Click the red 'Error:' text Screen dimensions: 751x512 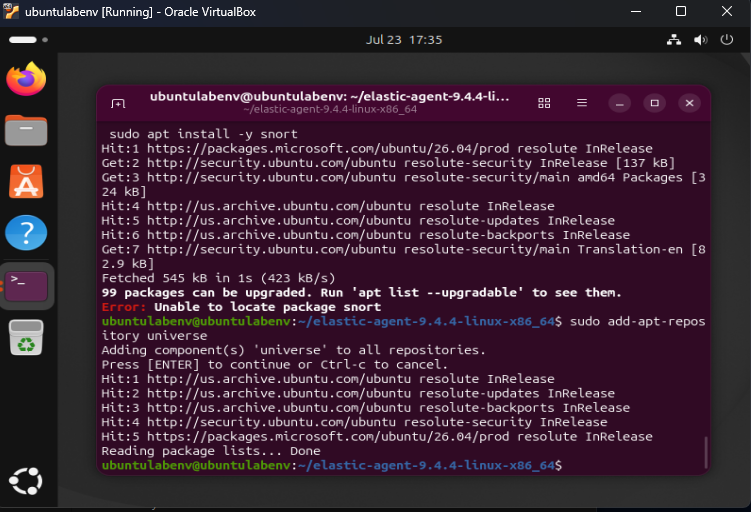124,307
